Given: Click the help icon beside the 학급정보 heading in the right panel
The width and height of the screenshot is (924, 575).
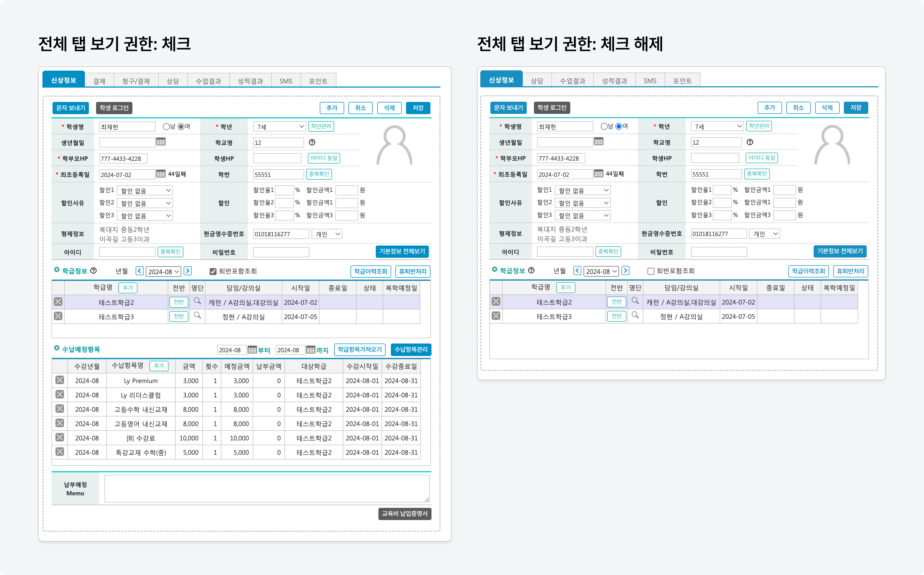Looking at the screenshot, I should [x=531, y=271].
